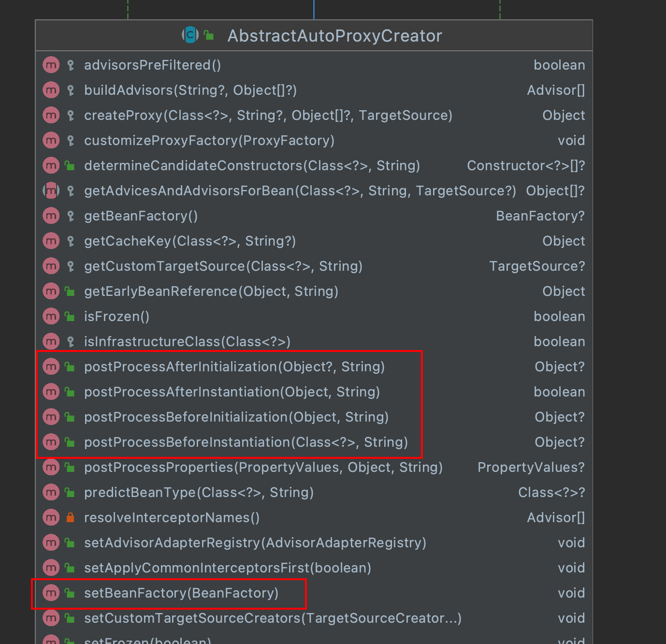The height and width of the screenshot is (644, 666).
Task: Select postProcessBeforeInstantiation(Class<?>, String) method
Action: point(246,442)
